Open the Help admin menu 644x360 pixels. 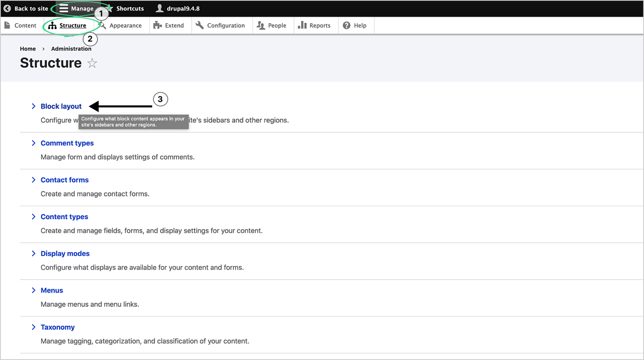pyautogui.click(x=360, y=25)
